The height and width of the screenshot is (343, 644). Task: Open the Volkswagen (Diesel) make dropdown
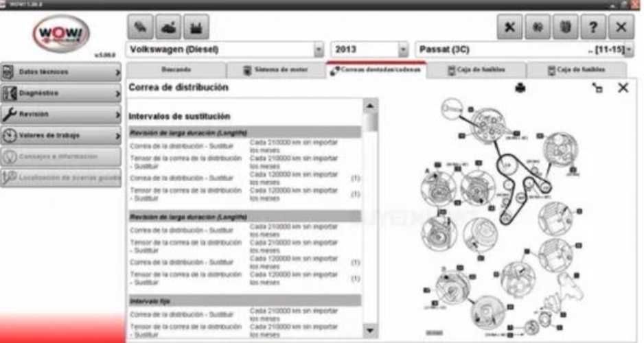point(319,50)
